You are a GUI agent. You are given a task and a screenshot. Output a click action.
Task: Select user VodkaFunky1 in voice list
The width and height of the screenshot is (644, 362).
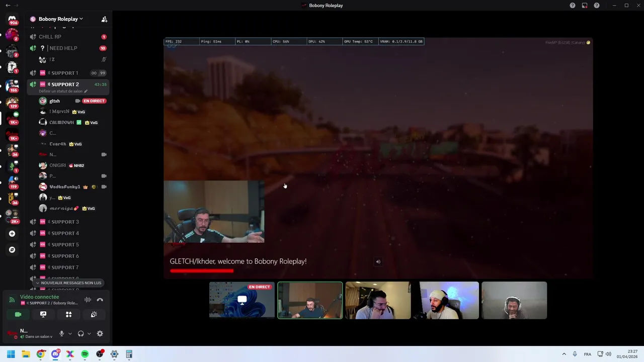(x=73, y=187)
